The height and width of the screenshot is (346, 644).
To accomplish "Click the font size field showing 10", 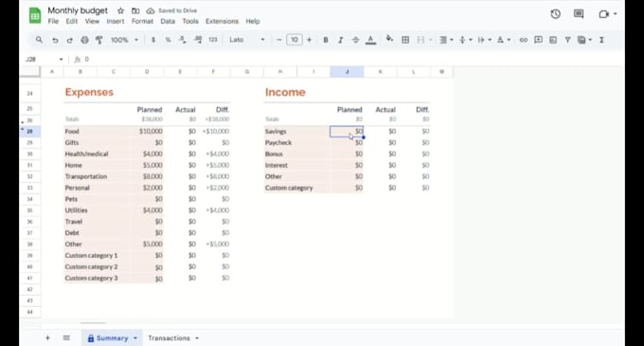I will click(295, 40).
